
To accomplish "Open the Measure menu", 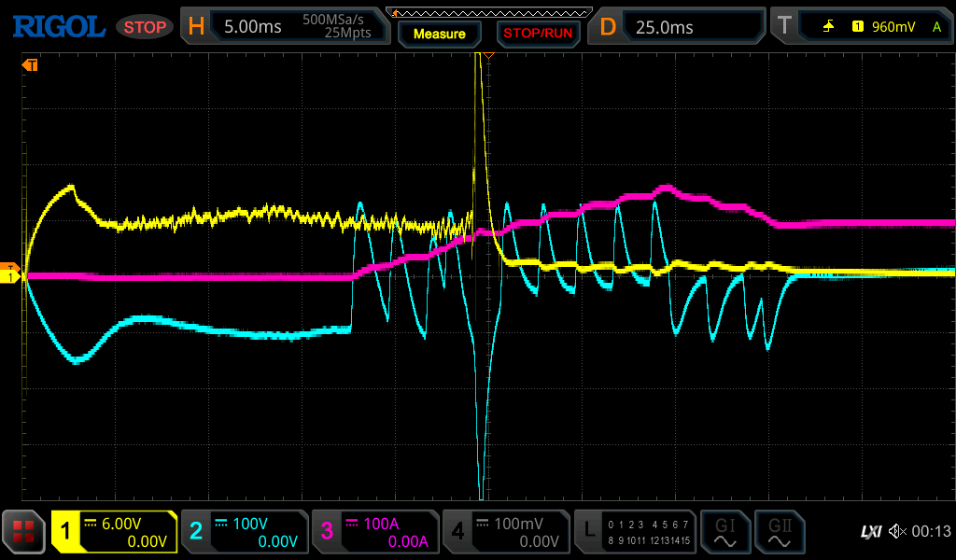I will (x=440, y=34).
